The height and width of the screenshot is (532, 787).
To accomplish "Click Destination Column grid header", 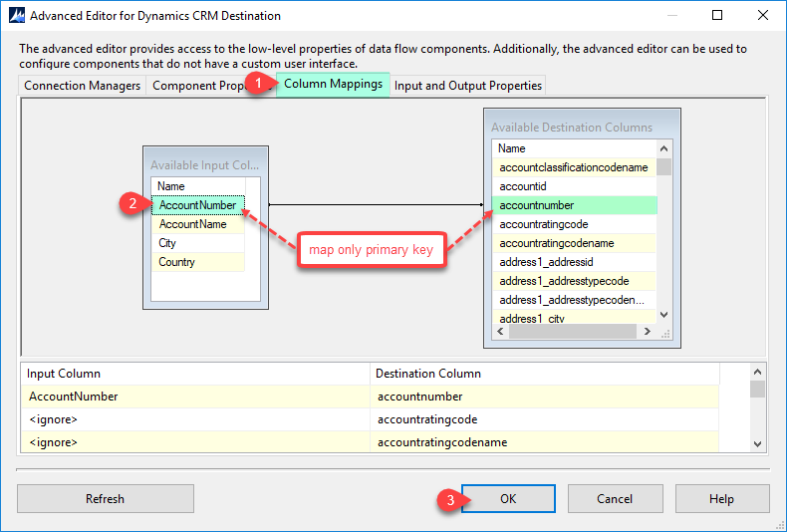I will (x=545, y=374).
